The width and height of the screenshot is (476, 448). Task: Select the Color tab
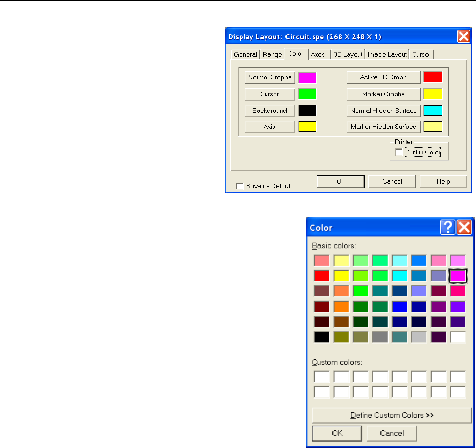point(296,54)
